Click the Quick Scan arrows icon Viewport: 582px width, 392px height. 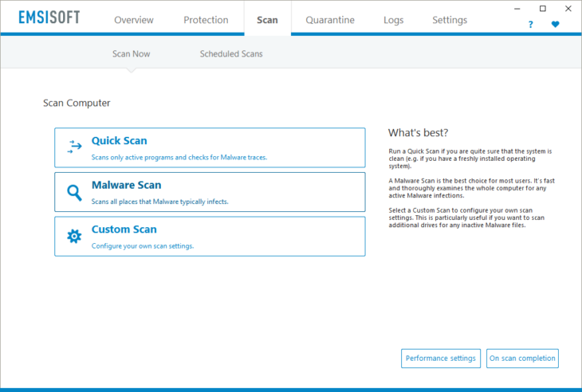[x=75, y=147]
